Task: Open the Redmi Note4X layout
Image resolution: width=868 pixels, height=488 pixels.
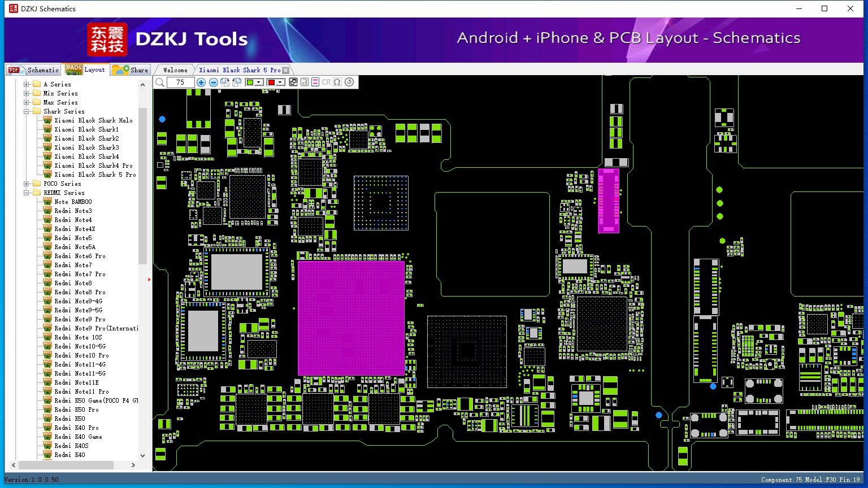Action: 75,229
